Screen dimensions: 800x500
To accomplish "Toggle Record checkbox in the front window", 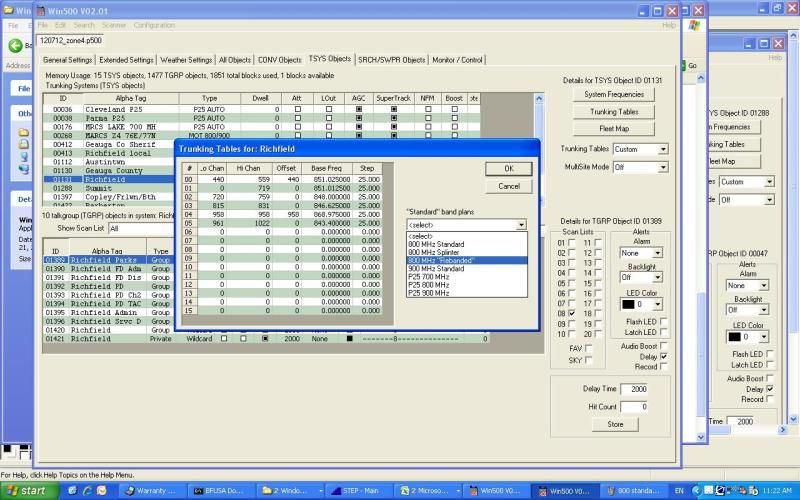I will pyautogui.click(x=663, y=366).
